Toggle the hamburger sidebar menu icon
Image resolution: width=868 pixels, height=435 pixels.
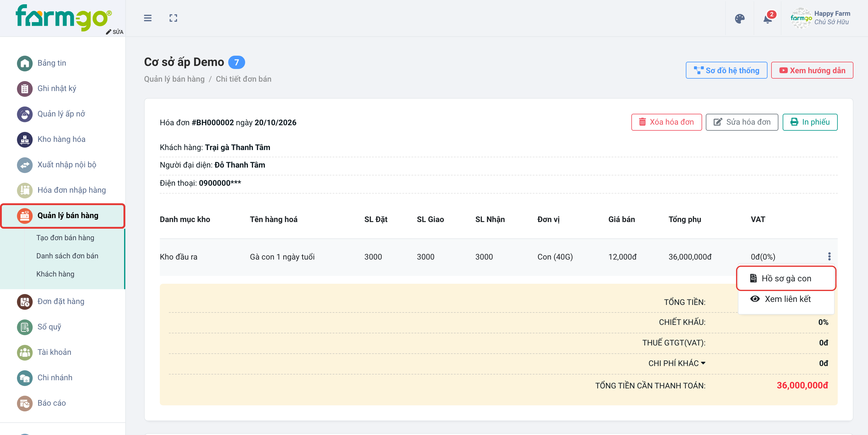point(148,18)
